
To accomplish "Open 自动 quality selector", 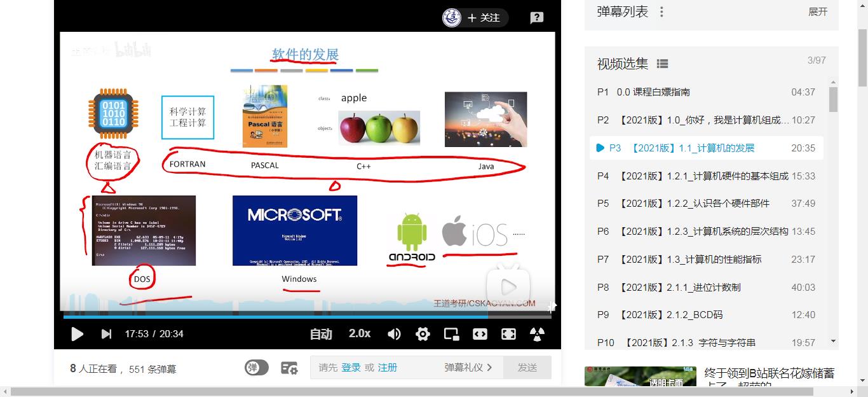I will point(321,334).
